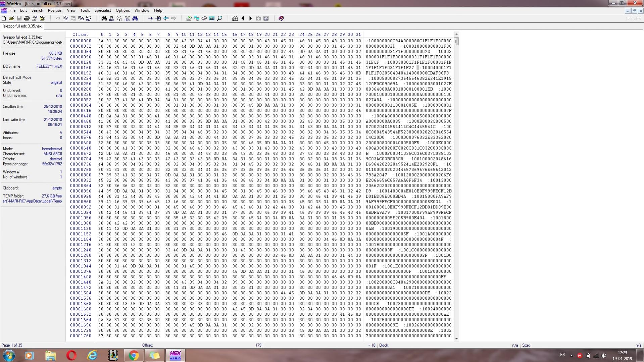This screenshot has height=362, width=644.
Task: Show hidden tray icons with the arrow
Action: click(572, 356)
